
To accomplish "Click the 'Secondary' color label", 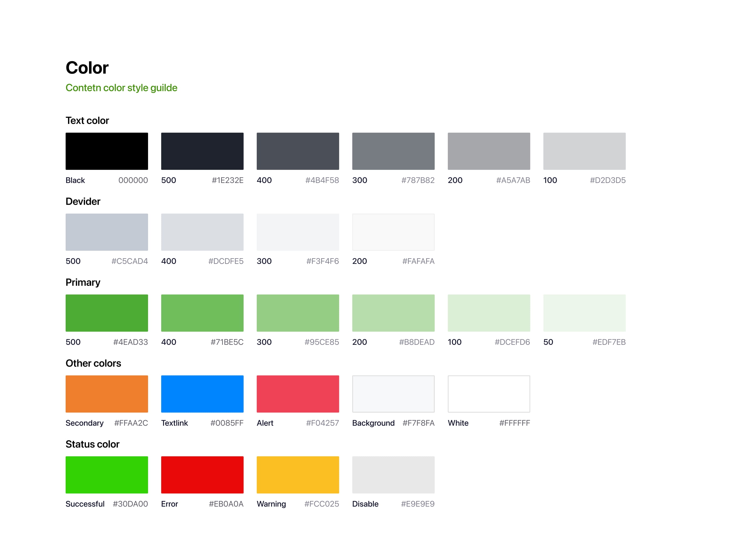I will point(85,423).
